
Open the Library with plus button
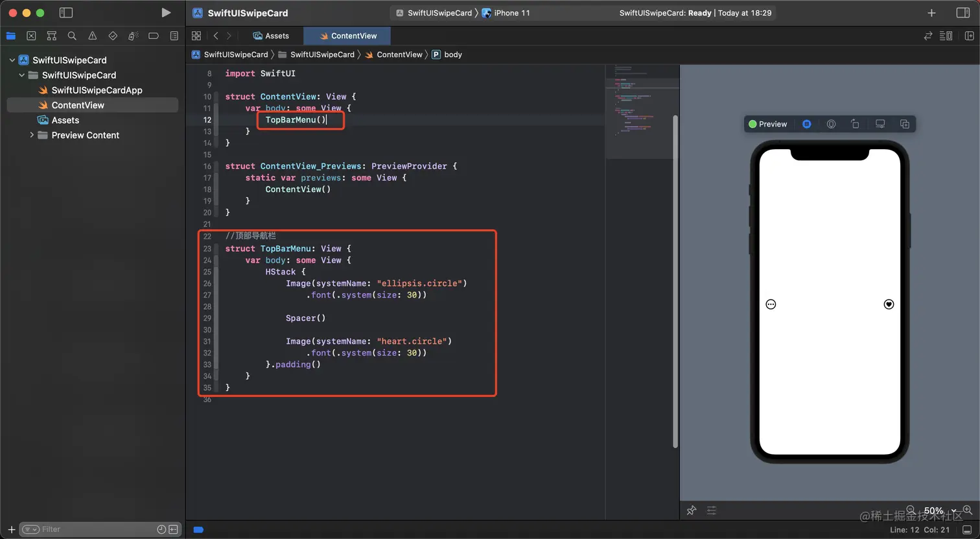coord(931,13)
